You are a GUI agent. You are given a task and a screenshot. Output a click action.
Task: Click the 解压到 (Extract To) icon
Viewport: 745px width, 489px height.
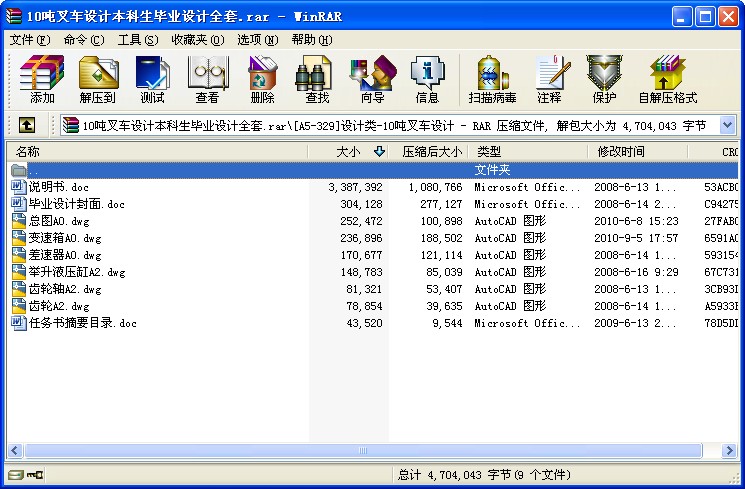point(97,79)
